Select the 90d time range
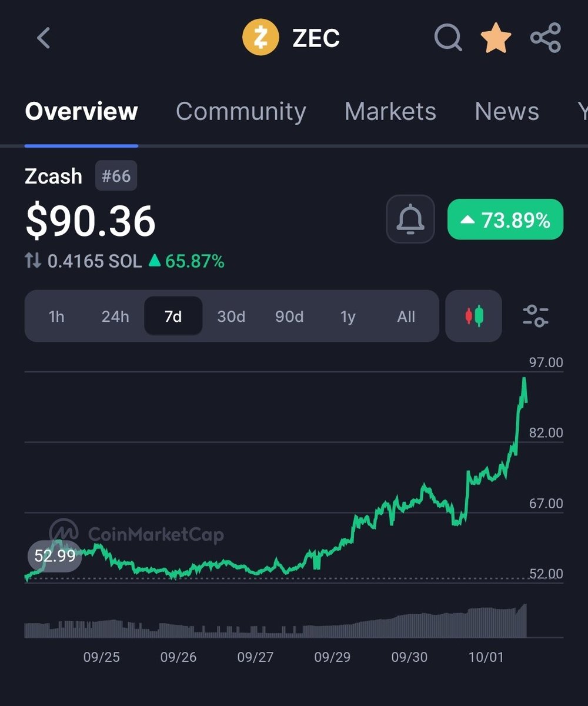The width and height of the screenshot is (588, 706). pyautogui.click(x=289, y=317)
